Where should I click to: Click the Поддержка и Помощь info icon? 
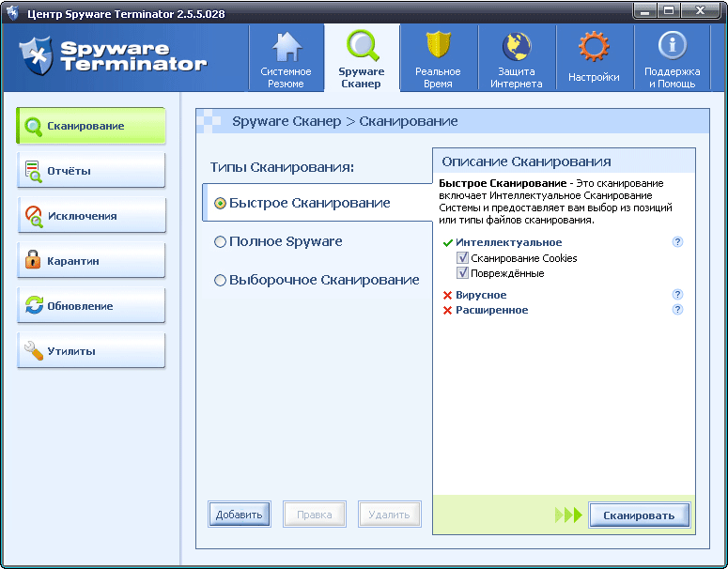pyautogui.click(x=672, y=45)
